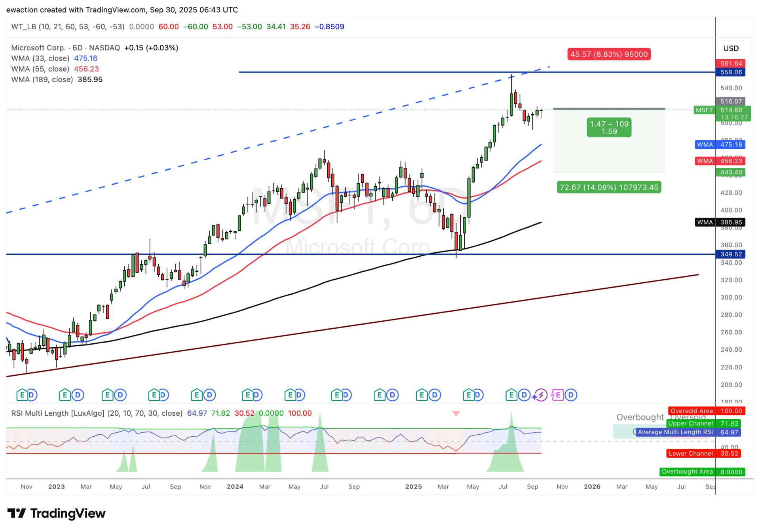
Task: Click the TradingView logo
Action: click(x=57, y=513)
